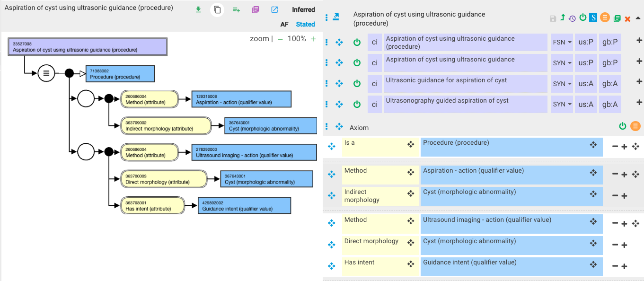Open the FSN type dropdown

(x=562, y=42)
